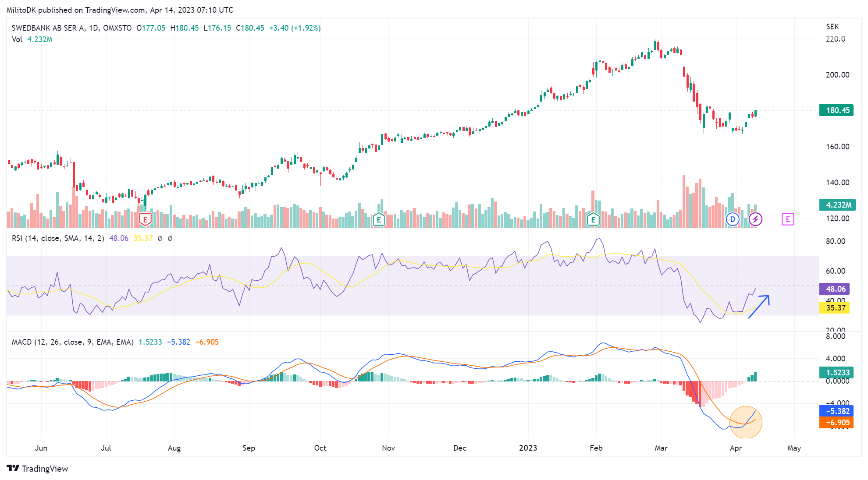The image size is (868, 480).
Task: Click the purple 48.06 RSI axis tag
Action: coord(835,289)
